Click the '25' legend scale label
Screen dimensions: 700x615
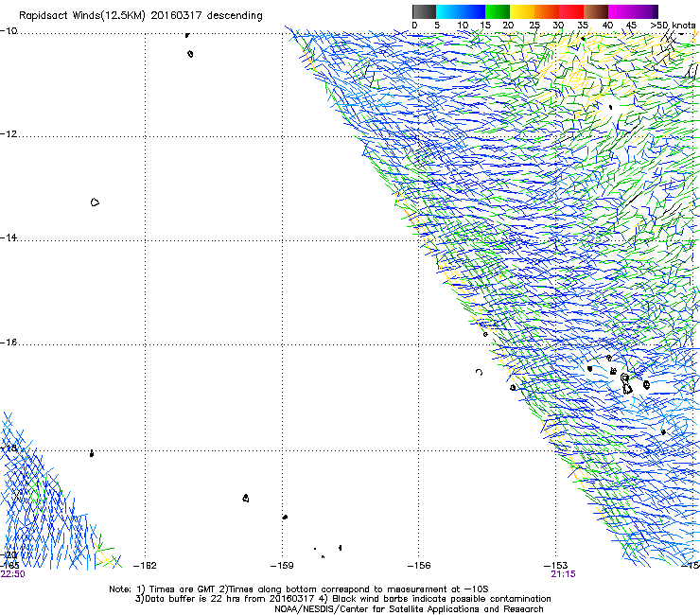[x=534, y=26]
